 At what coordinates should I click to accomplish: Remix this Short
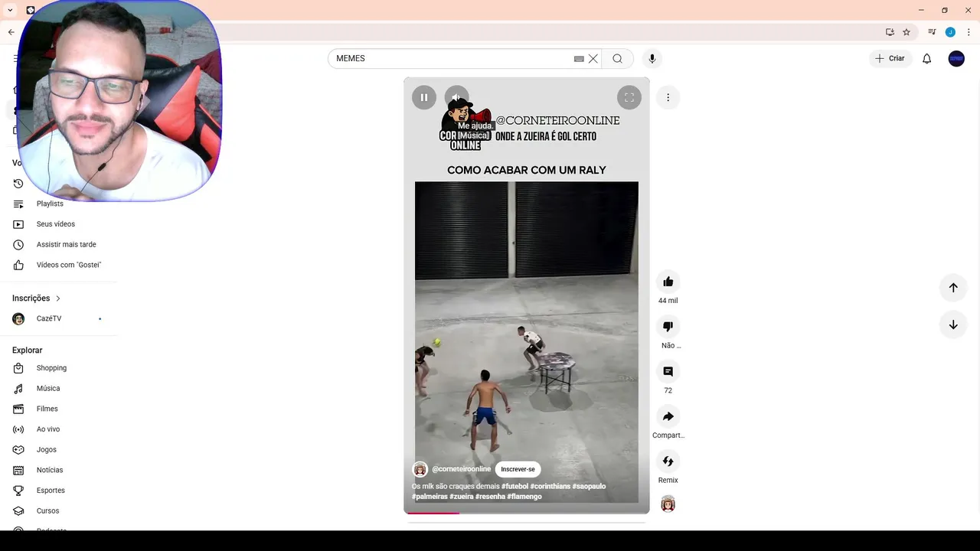click(668, 461)
